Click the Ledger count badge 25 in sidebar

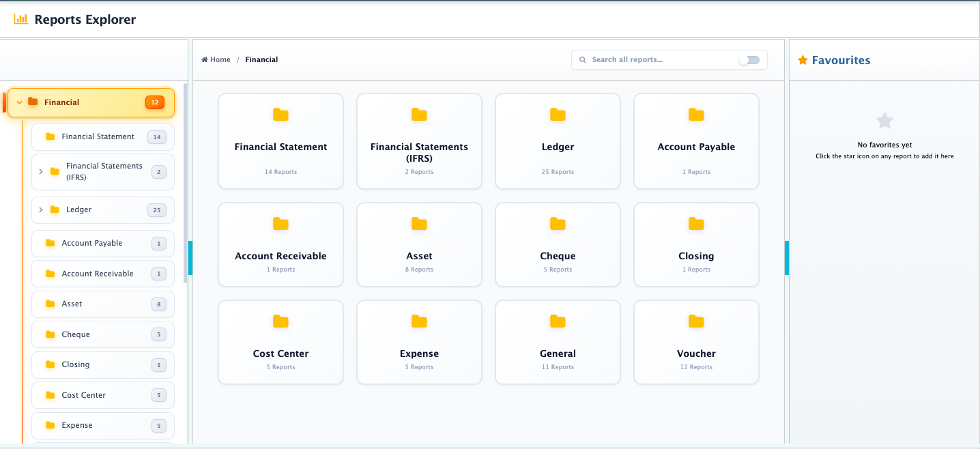[156, 210]
